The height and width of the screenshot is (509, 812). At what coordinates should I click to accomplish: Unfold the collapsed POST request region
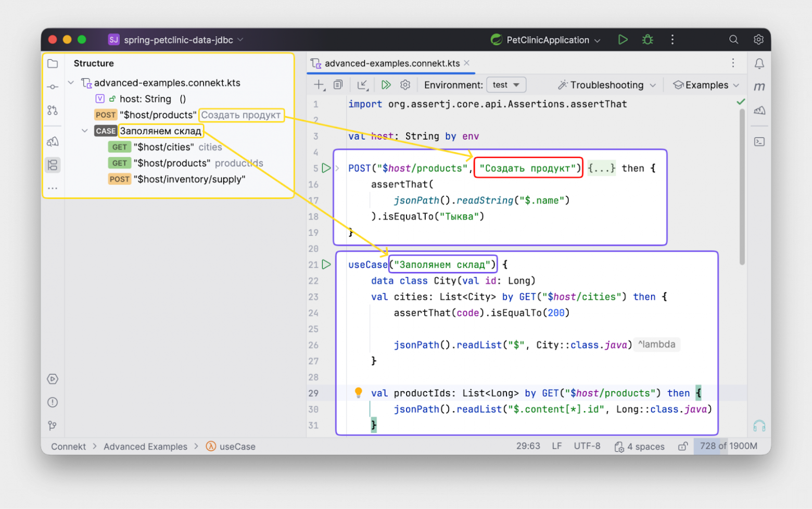coord(337,168)
